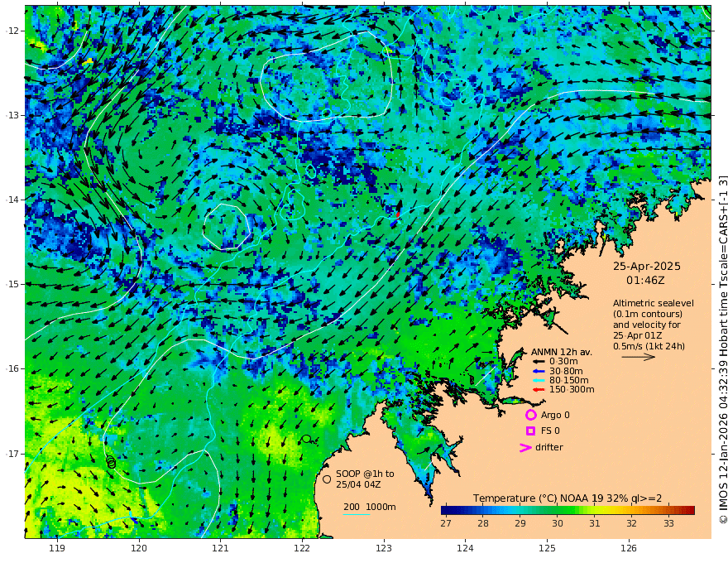Screen dimensions: 728x563
Task: Click the colorbar tick label 32
Action: 631,523
